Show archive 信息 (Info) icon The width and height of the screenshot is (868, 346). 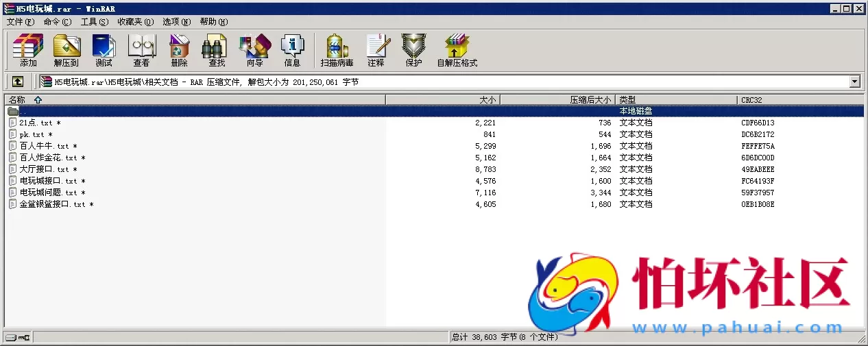pyautogui.click(x=292, y=50)
